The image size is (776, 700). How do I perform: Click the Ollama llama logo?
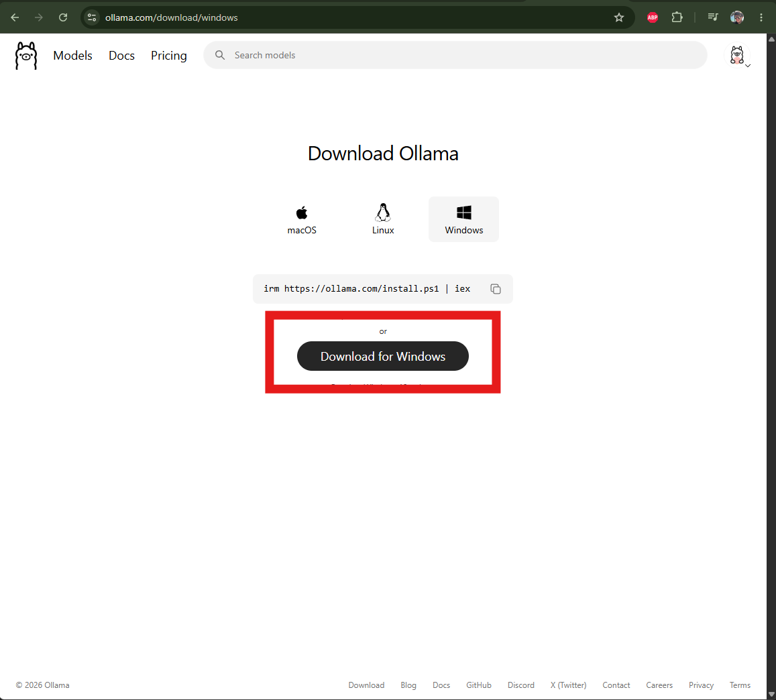25,56
